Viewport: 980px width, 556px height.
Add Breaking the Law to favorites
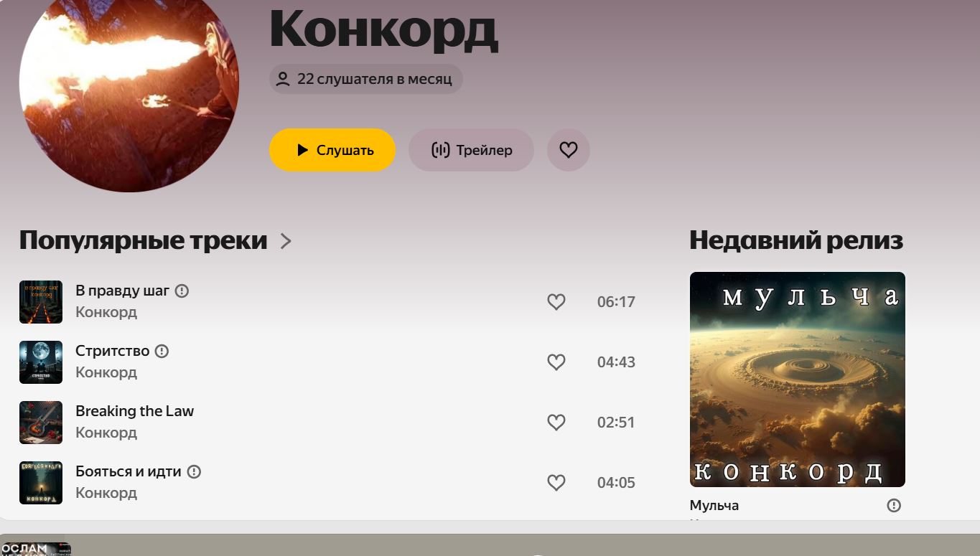click(556, 423)
